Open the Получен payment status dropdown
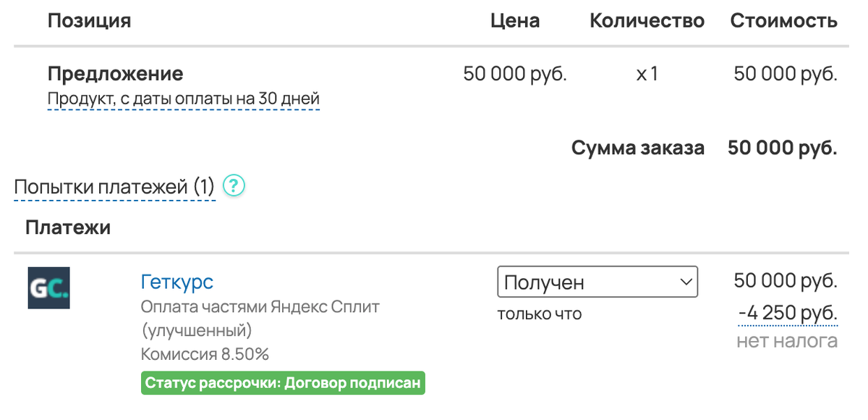Screen dimensions: 868x420 coord(597,281)
